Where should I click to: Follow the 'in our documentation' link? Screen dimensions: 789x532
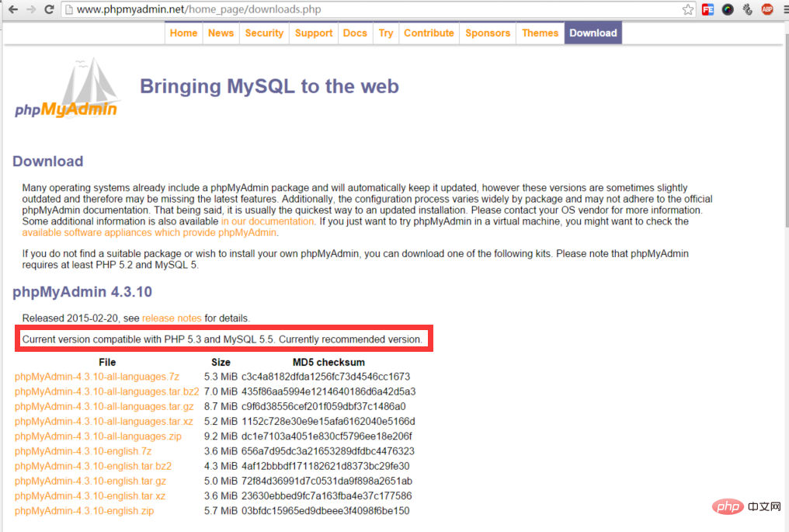(268, 221)
